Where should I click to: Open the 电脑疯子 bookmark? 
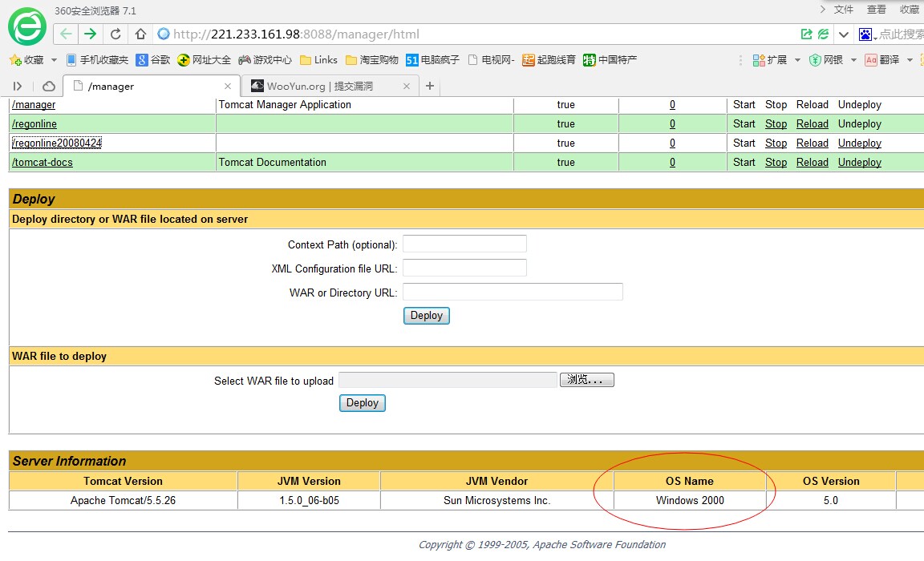tap(432, 60)
